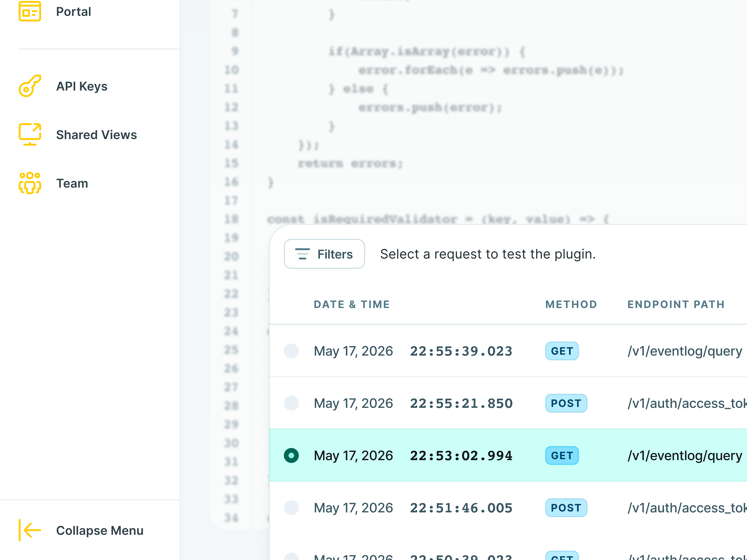Open API Keys in the sidebar
747x560 pixels.
[x=82, y=86]
